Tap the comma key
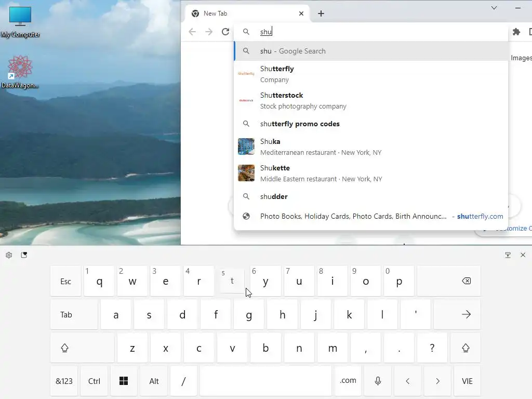Screen dimensions: 532x399 point(365,348)
